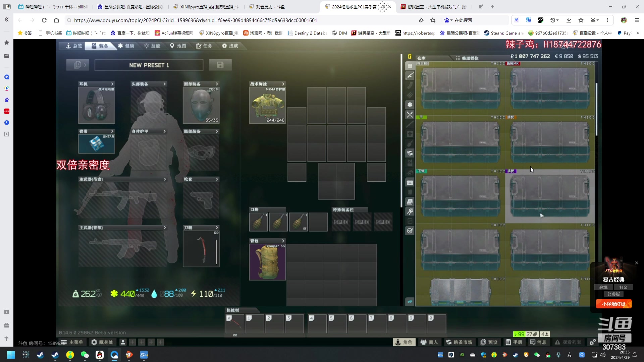Screen dimensions: 644x362
Task: Expand the 头部装备 headwear slot arrow
Action: click(164, 84)
